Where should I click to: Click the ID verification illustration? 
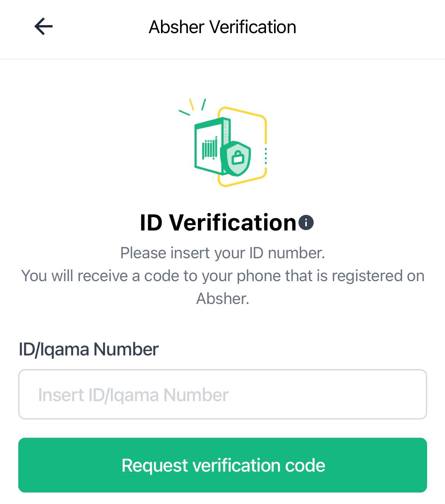click(223, 142)
